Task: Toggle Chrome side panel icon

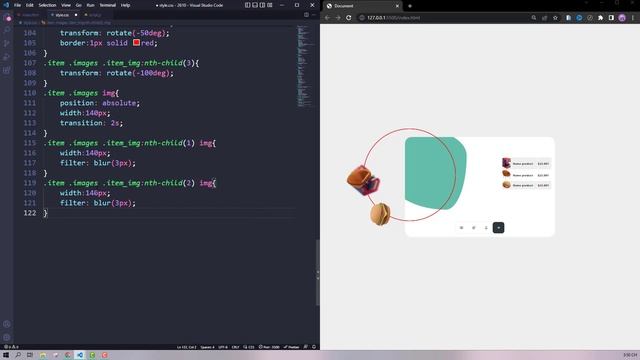Action: [x=611, y=18]
